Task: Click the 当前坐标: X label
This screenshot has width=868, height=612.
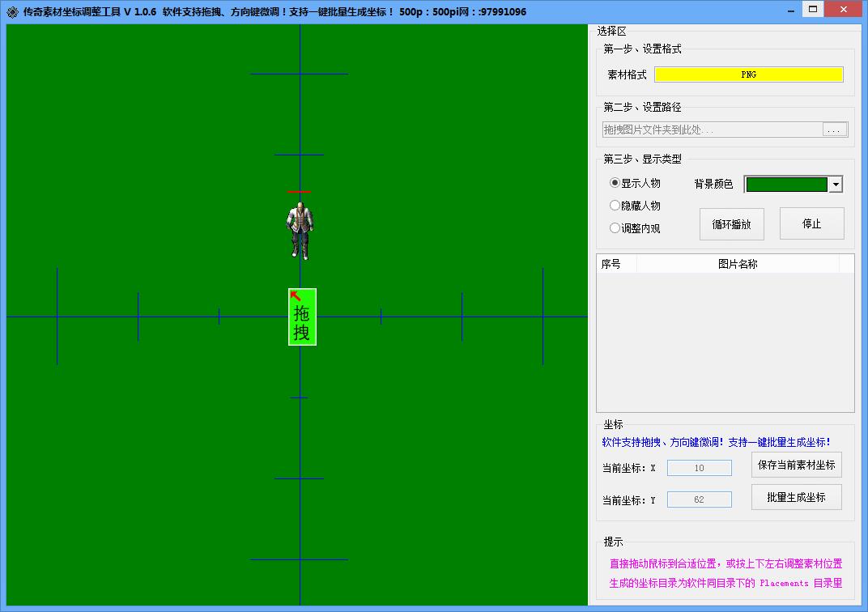Action: click(629, 468)
